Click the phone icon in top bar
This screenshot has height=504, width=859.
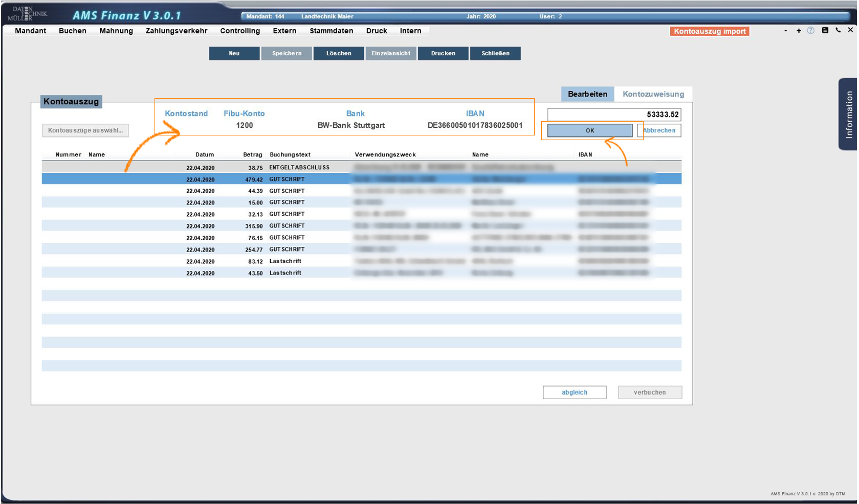click(x=838, y=30)
